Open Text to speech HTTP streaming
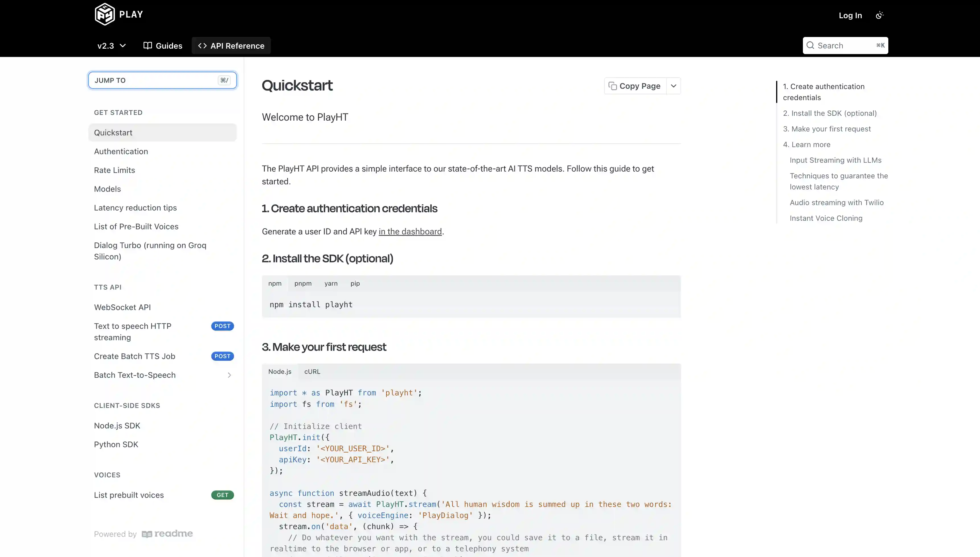The height and width of the screenshot is (557, 980). pos(162,332)
